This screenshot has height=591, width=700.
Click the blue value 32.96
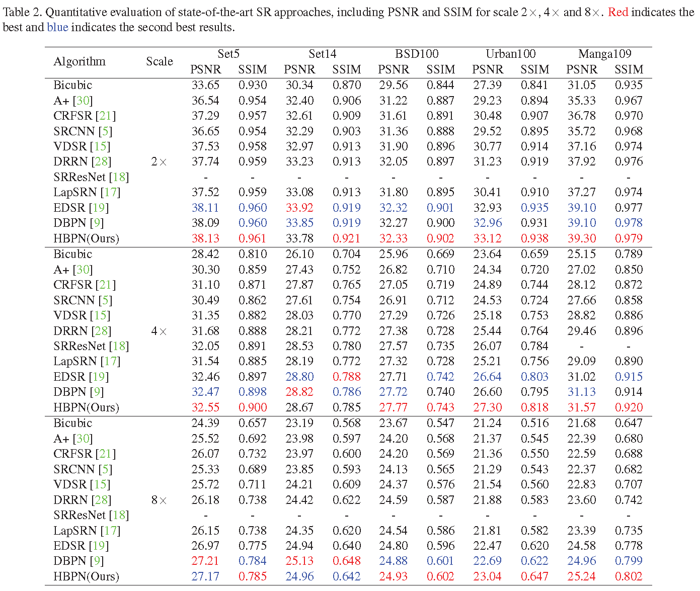pyautogui.click(x=487, y=223)
